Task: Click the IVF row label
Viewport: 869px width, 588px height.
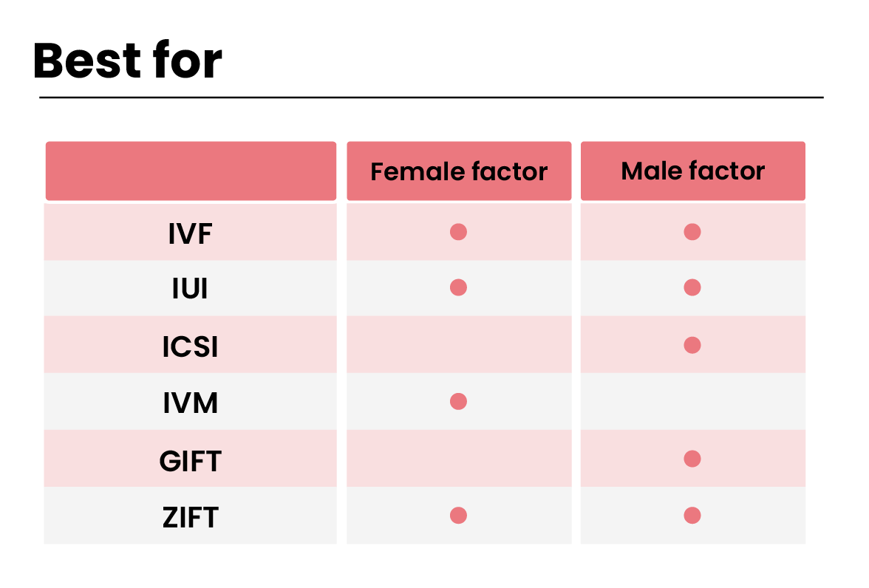Action: [190, 234]
